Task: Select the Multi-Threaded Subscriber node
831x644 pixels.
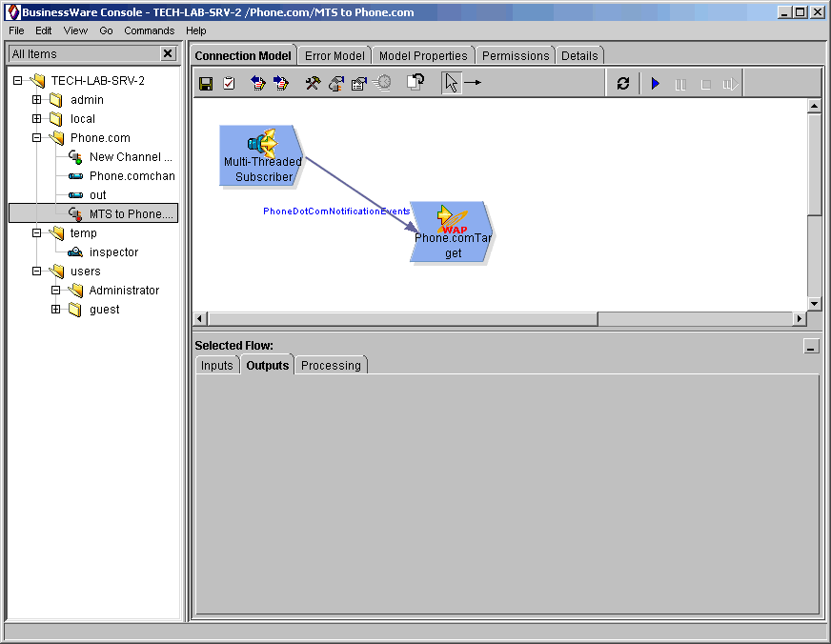Action: click(x=262, y=155)
